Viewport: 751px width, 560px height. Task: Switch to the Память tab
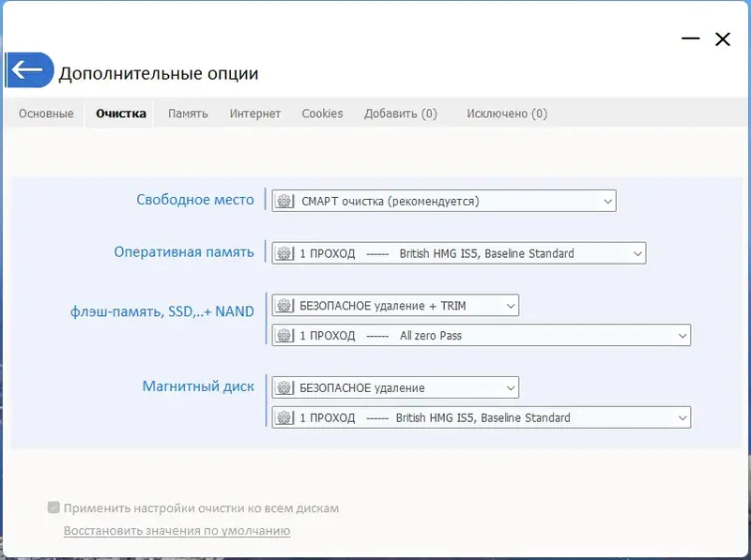tap(187, 113)
